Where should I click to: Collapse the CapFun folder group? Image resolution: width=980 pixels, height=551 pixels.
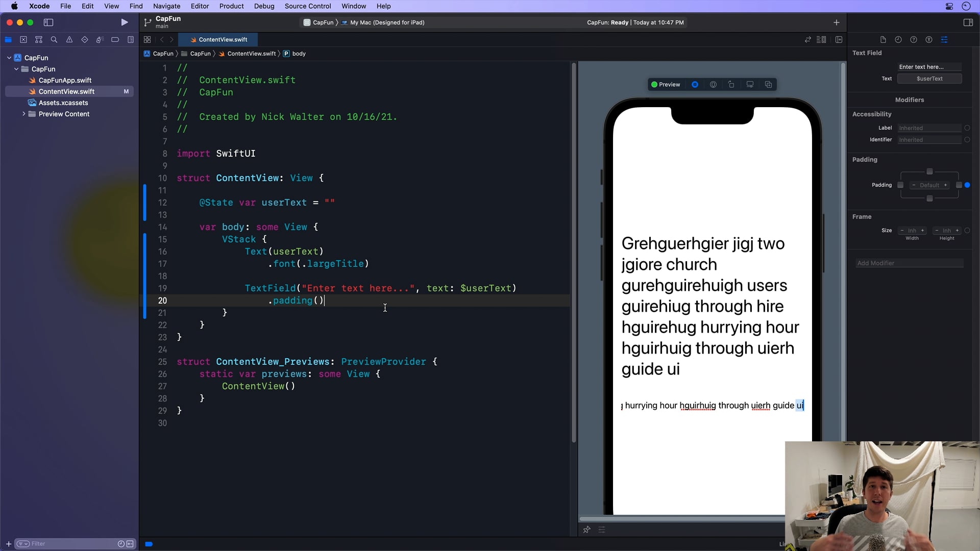point(16,69)
